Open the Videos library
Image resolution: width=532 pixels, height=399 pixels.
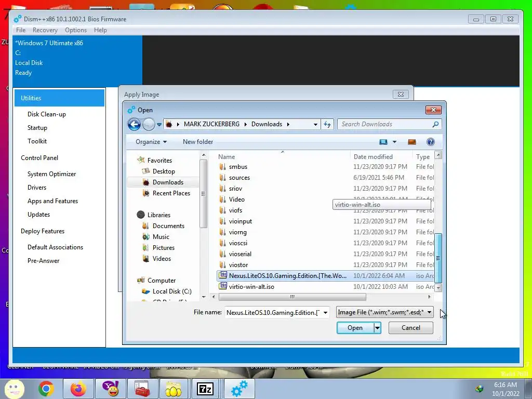pyautogui.click(x=162, y=259)
